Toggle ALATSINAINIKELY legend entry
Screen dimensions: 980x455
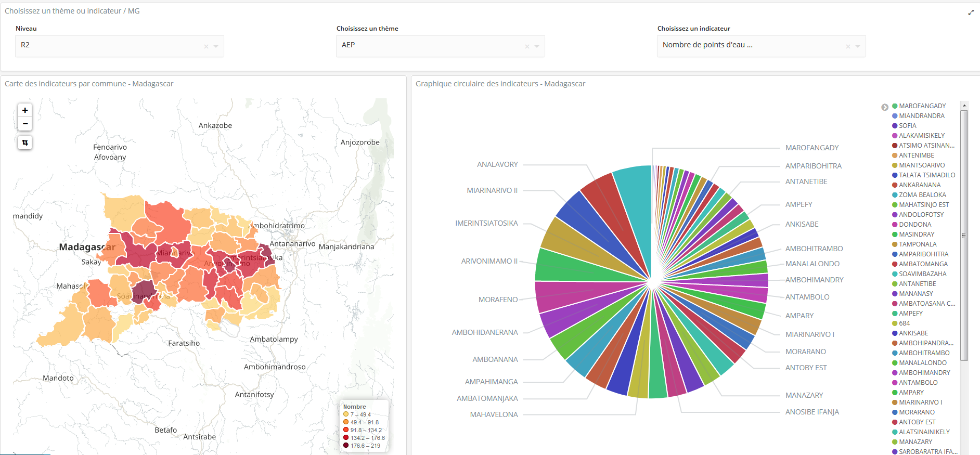921,432
